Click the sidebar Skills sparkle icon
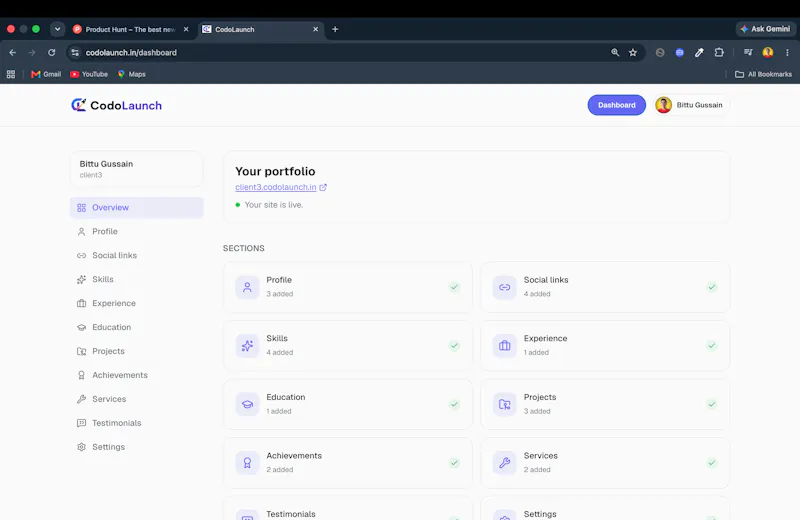800x520 pixels. coord(81,280)
